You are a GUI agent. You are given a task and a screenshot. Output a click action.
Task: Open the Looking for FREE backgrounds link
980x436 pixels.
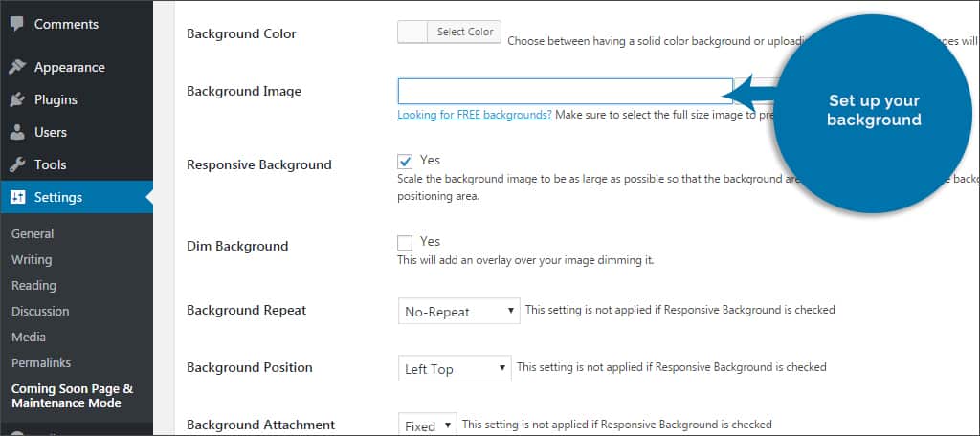click(475, 115)
